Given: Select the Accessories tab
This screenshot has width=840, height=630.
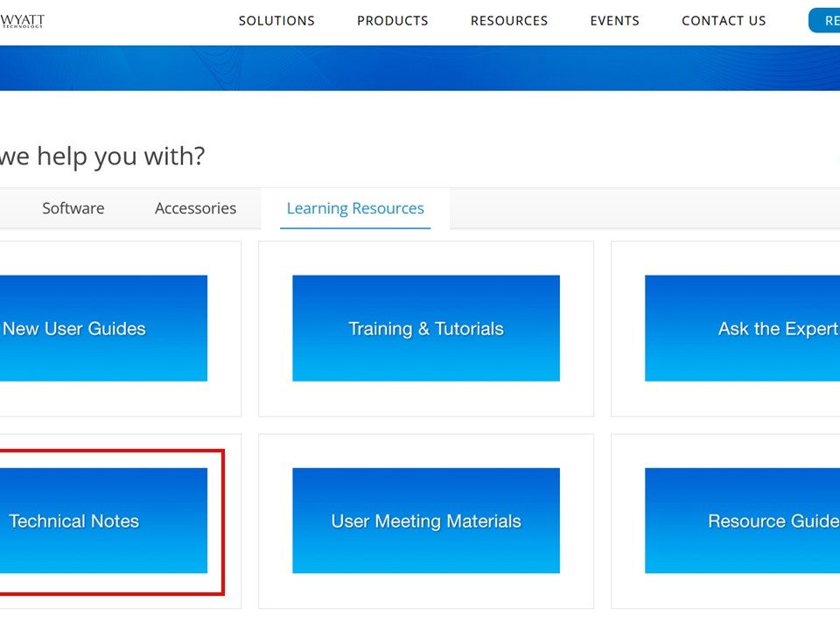Looking at the screenshot, I should tap(195, 208).
